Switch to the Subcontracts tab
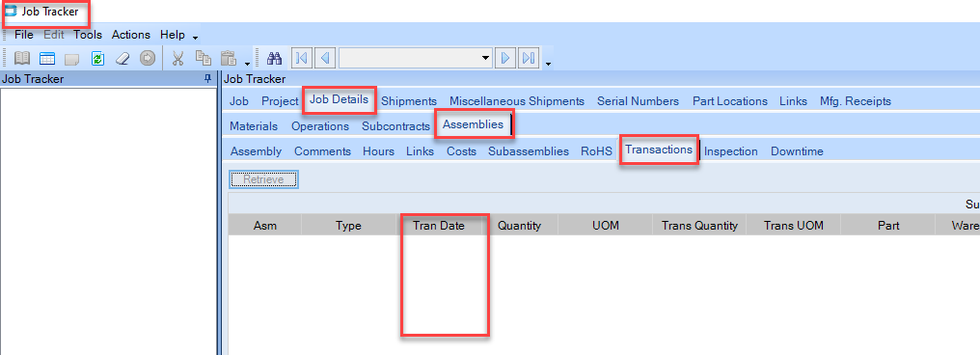980x355 pixels. (395, 126)
